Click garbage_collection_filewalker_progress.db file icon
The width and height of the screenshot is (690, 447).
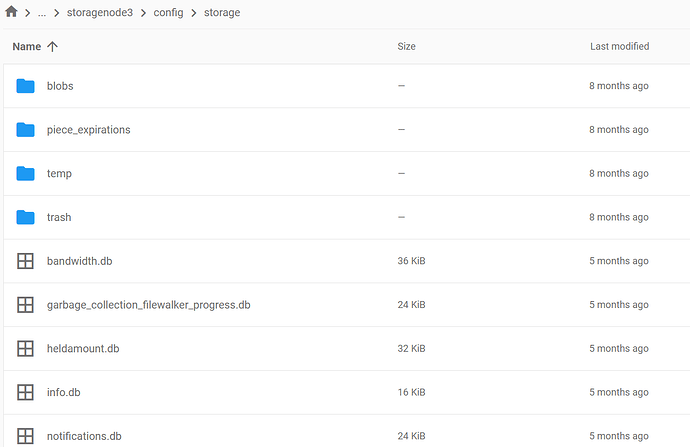click(25, 305)
